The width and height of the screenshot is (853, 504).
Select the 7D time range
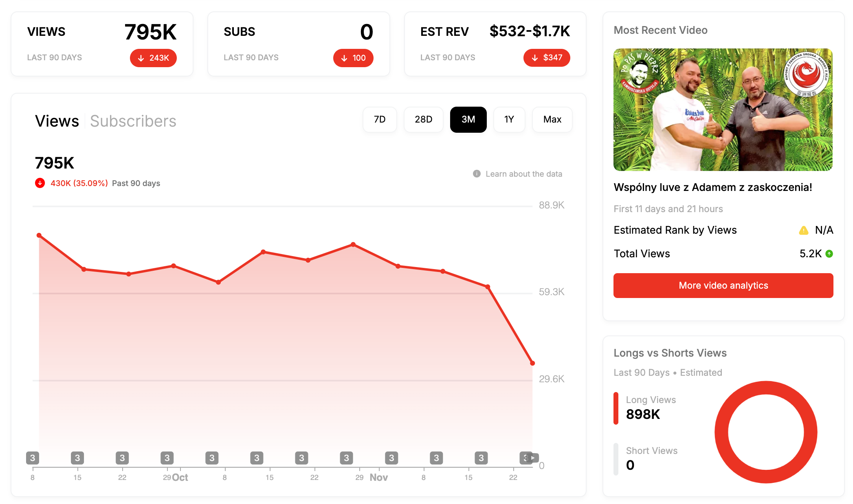point(380,120)
